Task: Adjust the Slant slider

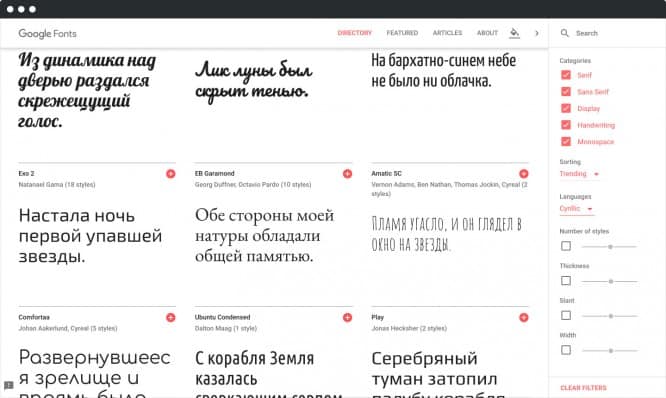Action: pyautogui.click(x=610, y=316)
